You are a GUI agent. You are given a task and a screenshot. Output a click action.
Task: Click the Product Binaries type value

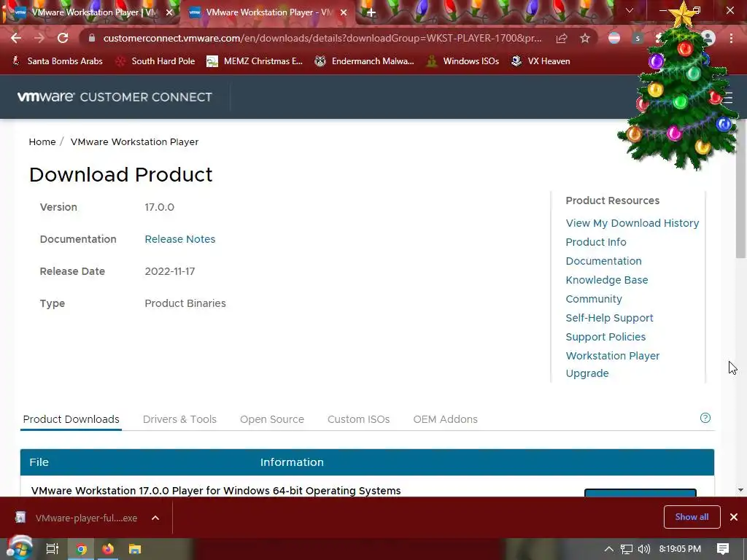click(x=185, y=304)
